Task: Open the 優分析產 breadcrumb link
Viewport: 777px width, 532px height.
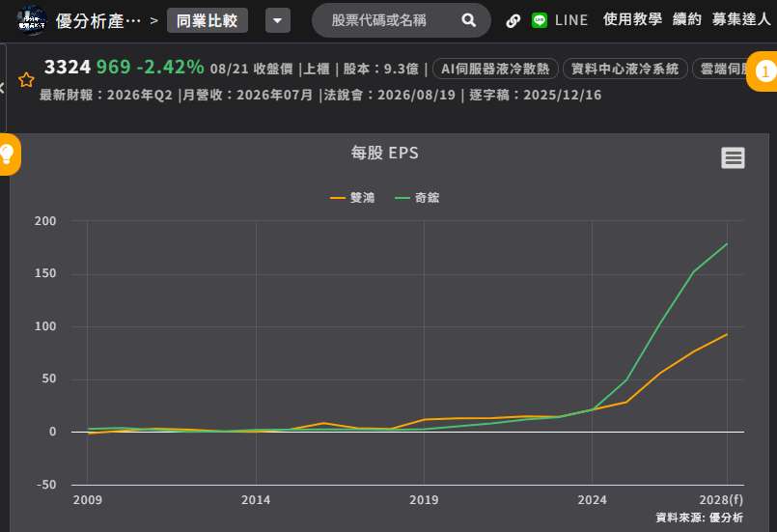Action: pyautogui.click(x=98, y=21)
